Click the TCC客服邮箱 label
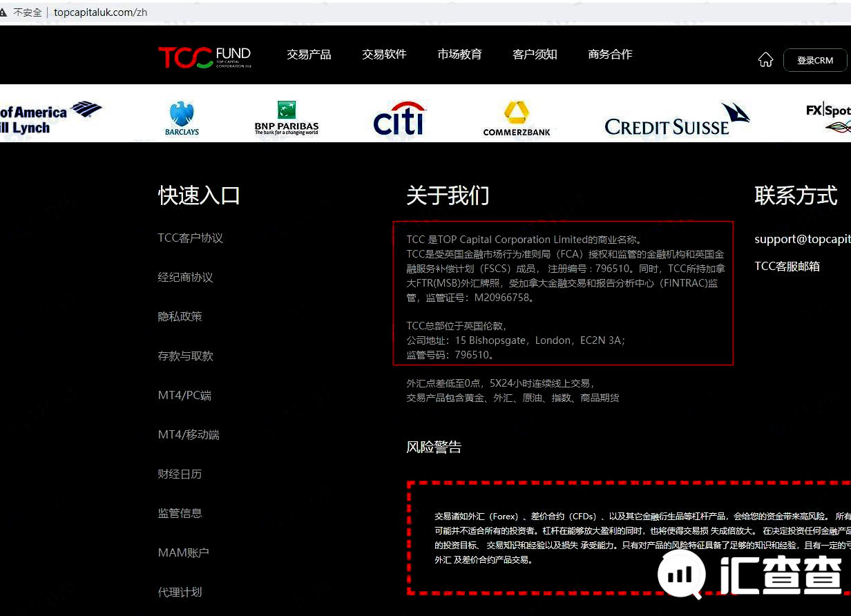The width and height of the screenshot is (851, 616). pos(787,266)
